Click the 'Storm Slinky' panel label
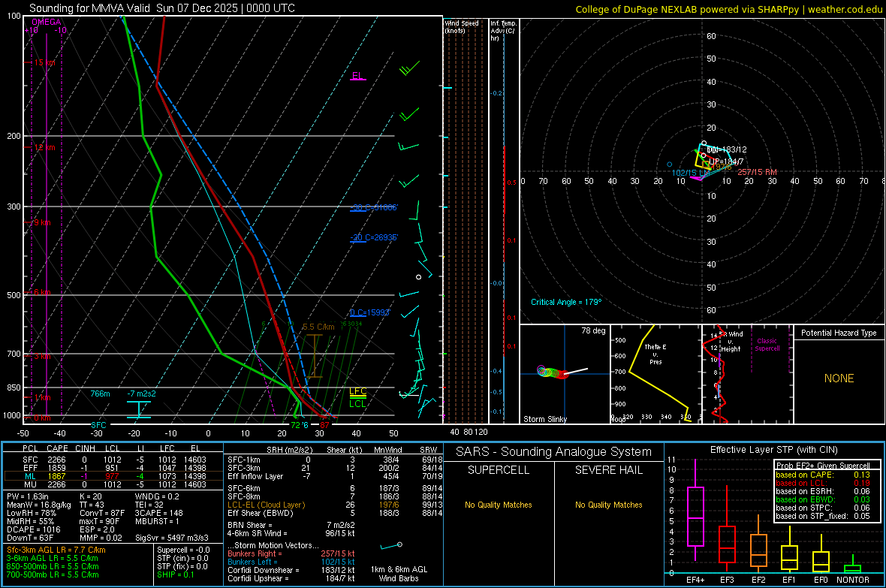This screenshot has height=588, width=886. click(544, 419)
